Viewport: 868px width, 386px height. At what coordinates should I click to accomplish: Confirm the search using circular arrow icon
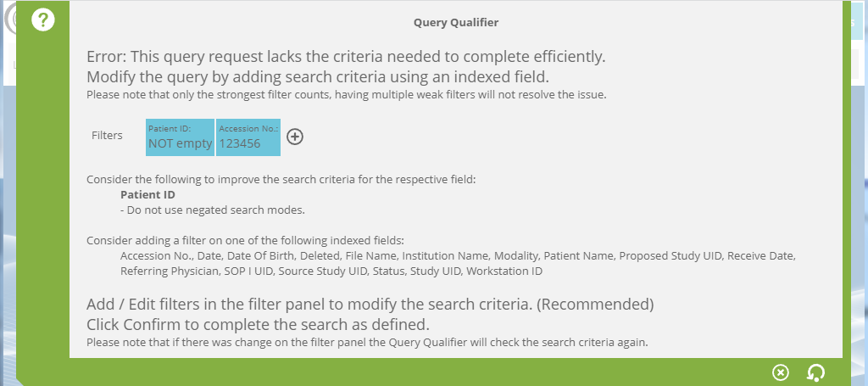pos(815,372)
